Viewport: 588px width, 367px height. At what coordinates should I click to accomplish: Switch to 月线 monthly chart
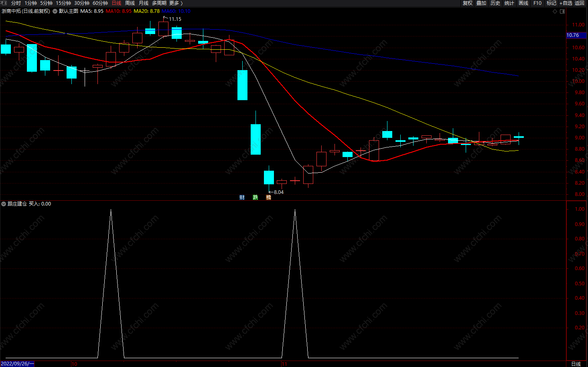[x=144, y=3]
